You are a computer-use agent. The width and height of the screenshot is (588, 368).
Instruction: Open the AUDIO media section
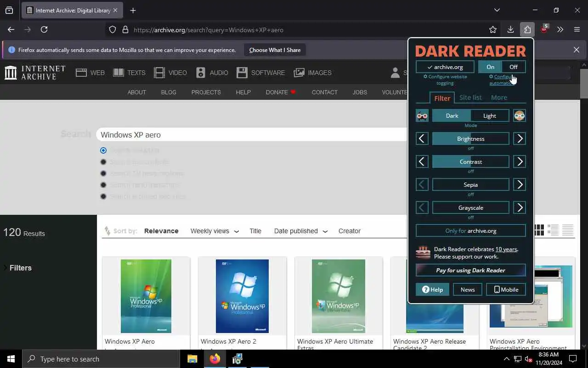pyautogui.click(x=212, y=73)
